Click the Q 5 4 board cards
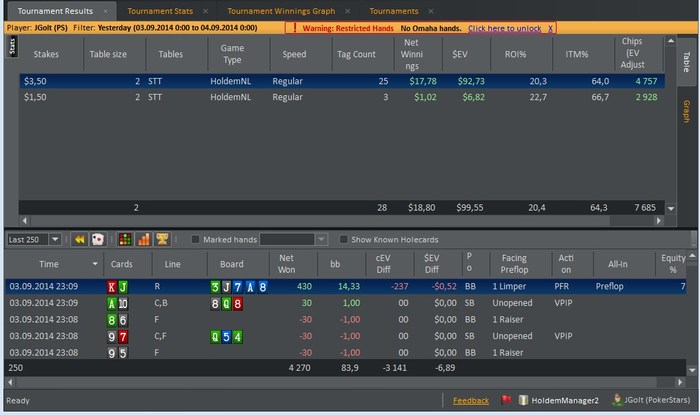This screenshot has height=415, width=700. [226, 336]
